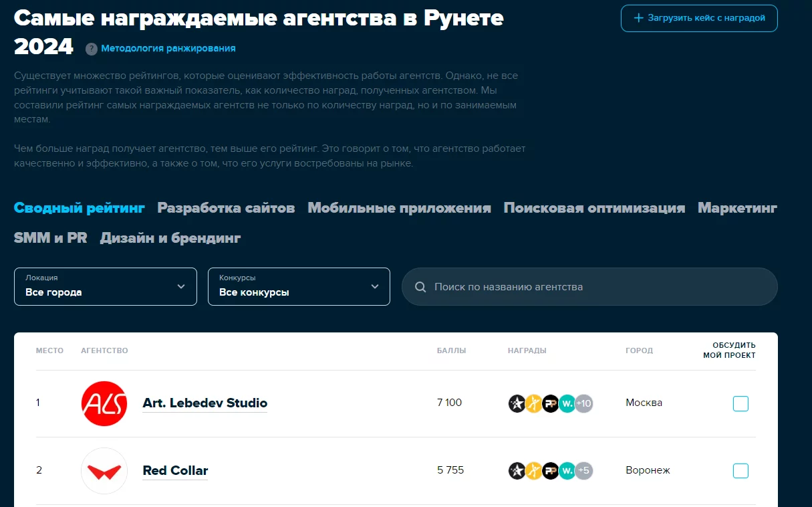Click the 5 755 score value

point(450,470)
